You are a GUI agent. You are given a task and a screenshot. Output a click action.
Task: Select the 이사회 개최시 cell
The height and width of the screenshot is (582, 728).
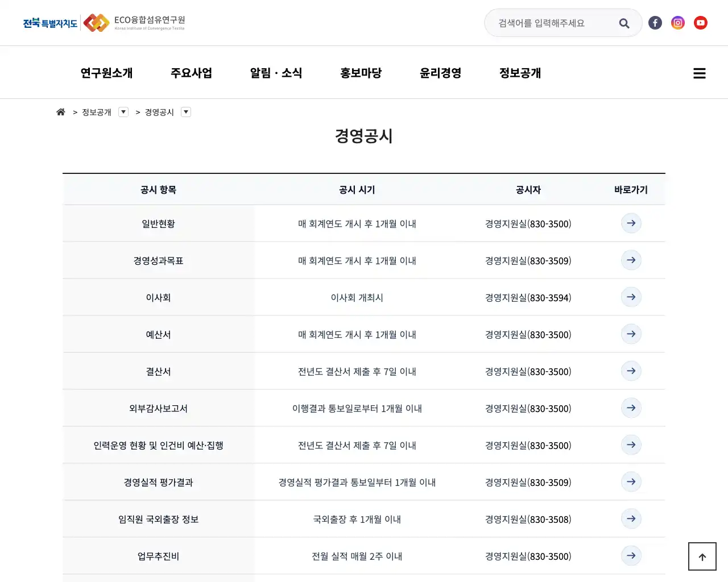(357, 298)
